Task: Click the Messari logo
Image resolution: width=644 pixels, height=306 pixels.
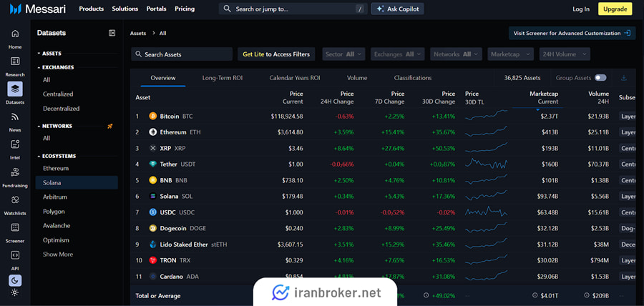Action: click(38, 9)
